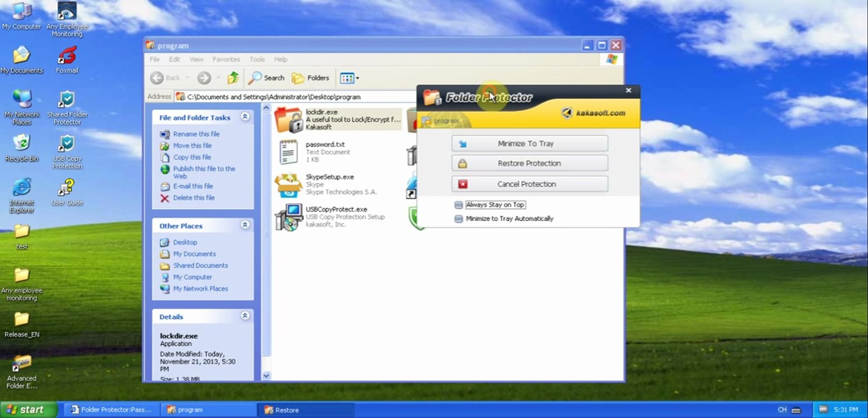Click Copy this file link
The width and height of the screenshot is (868, 418).
tap(192, 157)
